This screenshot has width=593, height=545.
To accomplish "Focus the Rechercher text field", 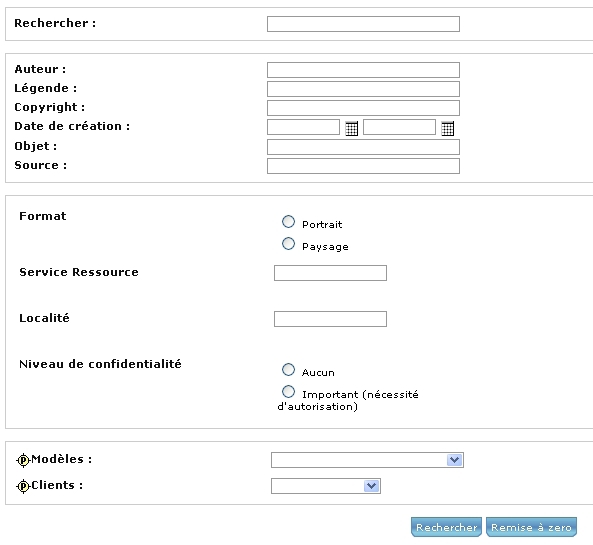I will 363,24.
